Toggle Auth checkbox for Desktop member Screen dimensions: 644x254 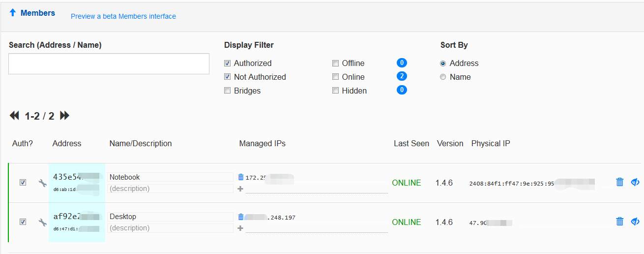click(23, 222)
